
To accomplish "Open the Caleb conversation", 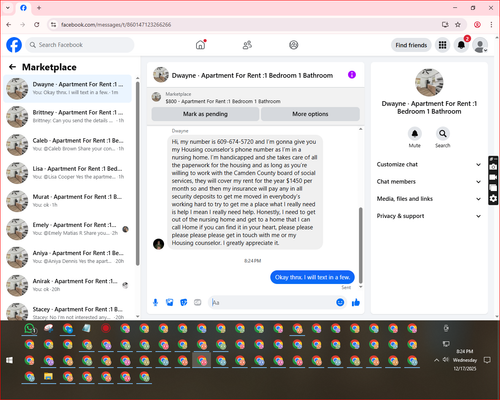I will tap(68, 145).
